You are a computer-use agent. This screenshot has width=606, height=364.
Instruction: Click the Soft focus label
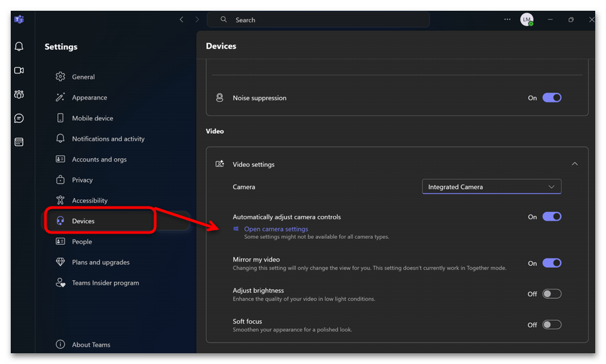[x=247, y=321]
